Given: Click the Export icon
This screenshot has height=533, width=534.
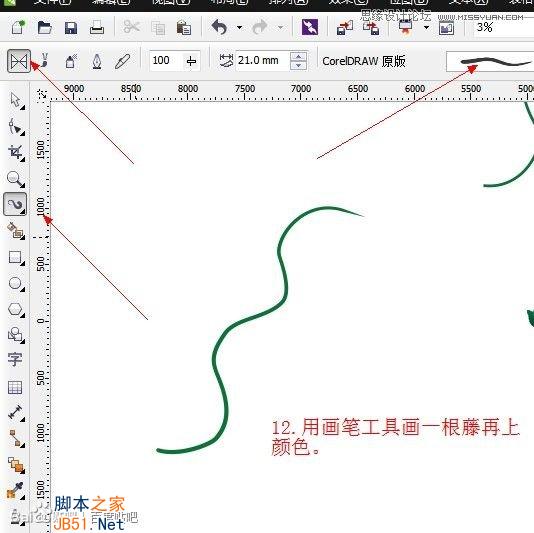Looking at the screenshot, I should [x=371, y=27].
